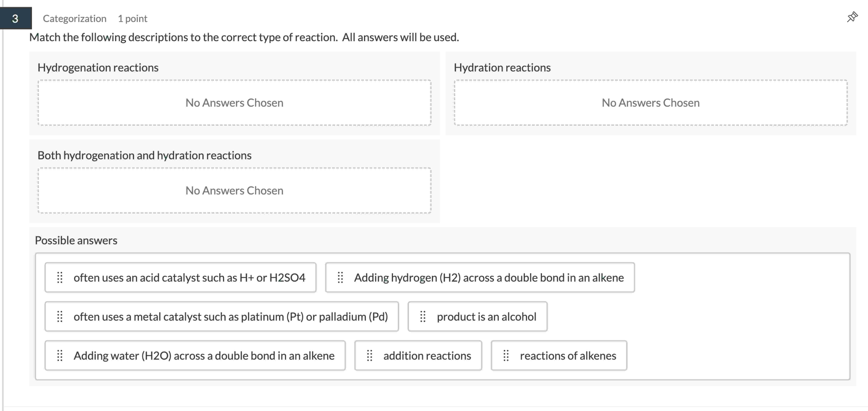This screenshot has height=411, width=868.
Task: Click drag handle for metal catalyst answer
Action: click(60, 317)
